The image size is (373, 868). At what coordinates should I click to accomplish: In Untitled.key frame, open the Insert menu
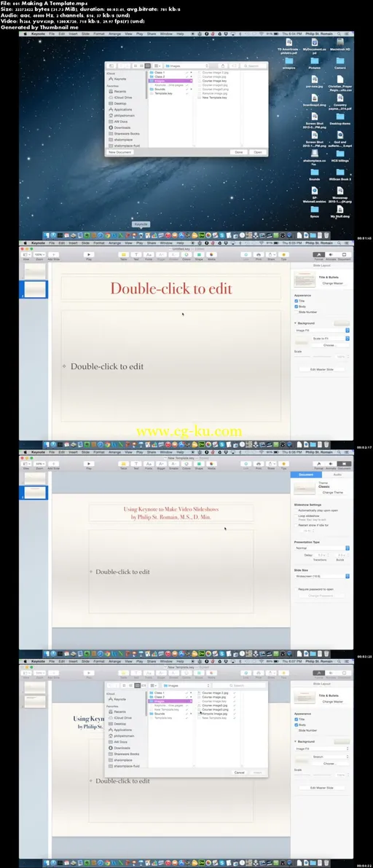[73, 242]
